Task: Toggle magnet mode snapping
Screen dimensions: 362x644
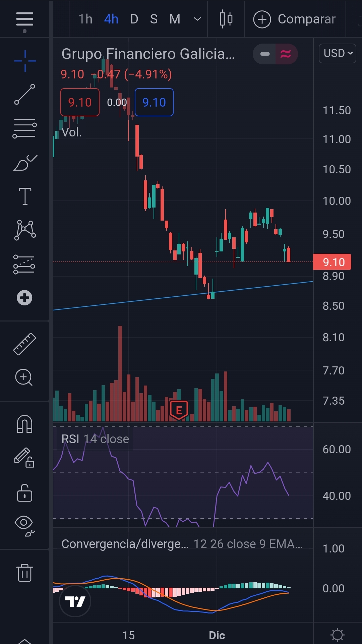Action: coord(24,424)
